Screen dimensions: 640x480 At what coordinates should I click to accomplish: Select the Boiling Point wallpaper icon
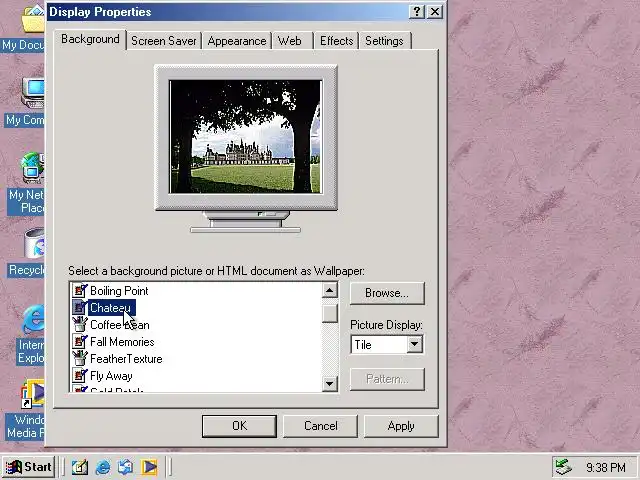pos(80,291)
